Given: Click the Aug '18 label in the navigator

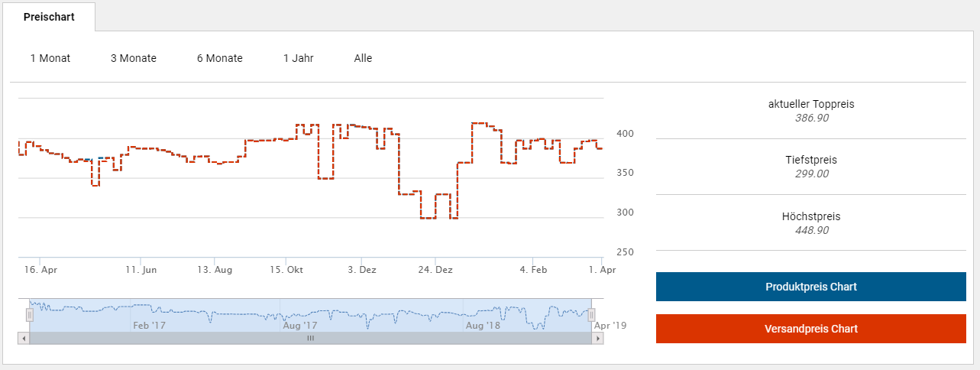Looking at the screenshot, I should 483,325.
